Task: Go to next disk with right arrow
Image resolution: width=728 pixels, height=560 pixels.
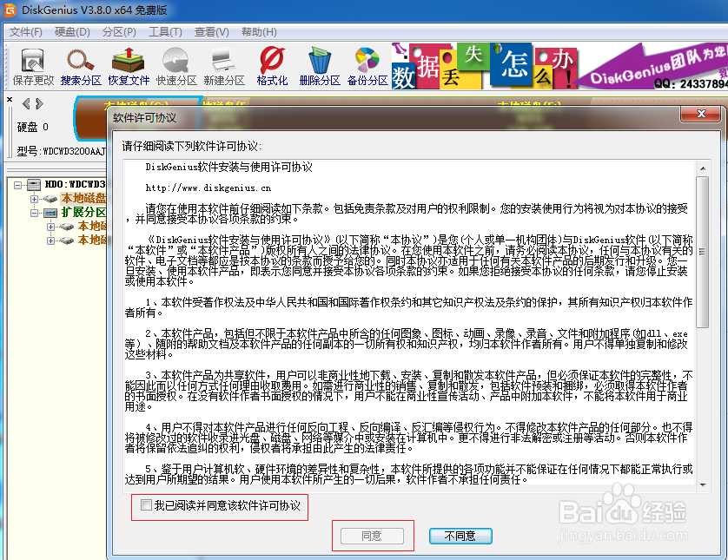Action: [39, 103]
